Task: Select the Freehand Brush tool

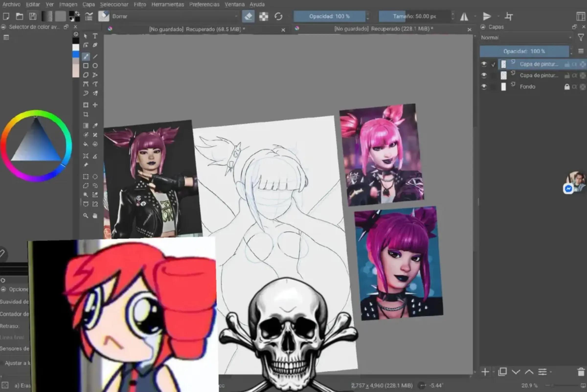Action: pos(86,56)
